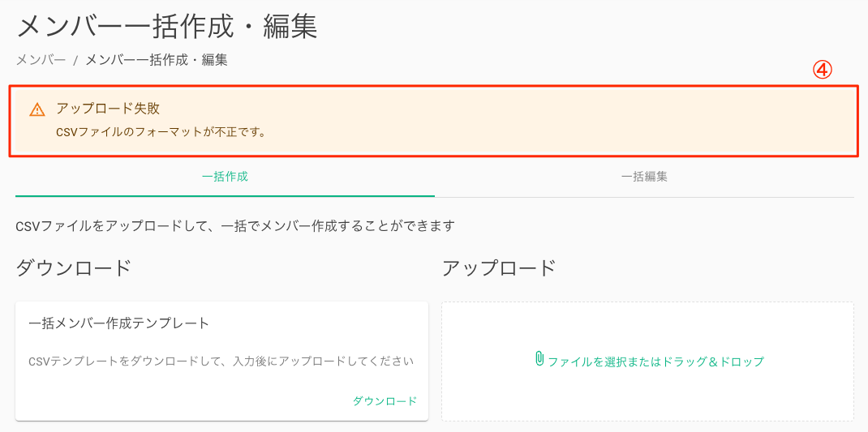Click the template download card body

(221, 361)
